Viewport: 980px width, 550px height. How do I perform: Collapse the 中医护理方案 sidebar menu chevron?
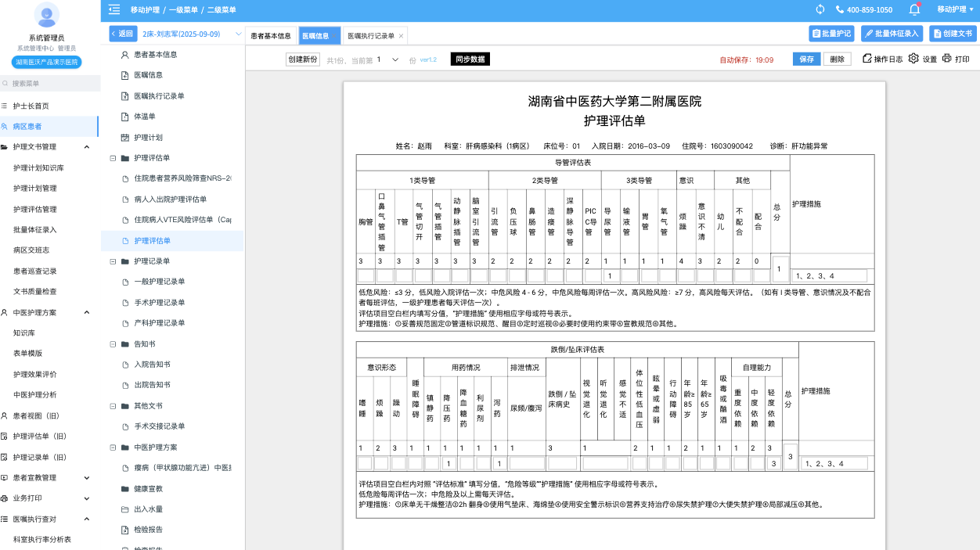click(x=87, y=312)
